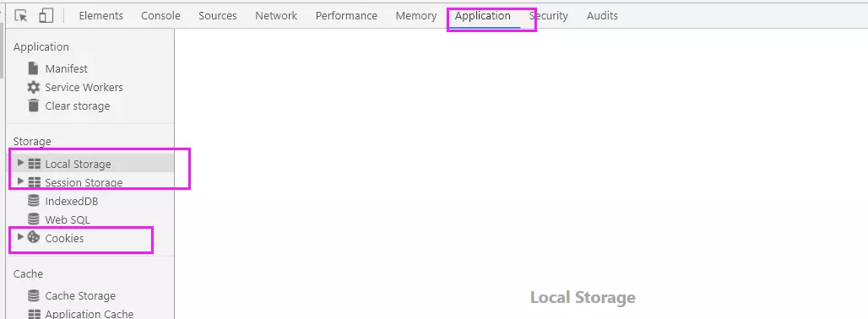Select the Service Workers label

coord(84,88)
